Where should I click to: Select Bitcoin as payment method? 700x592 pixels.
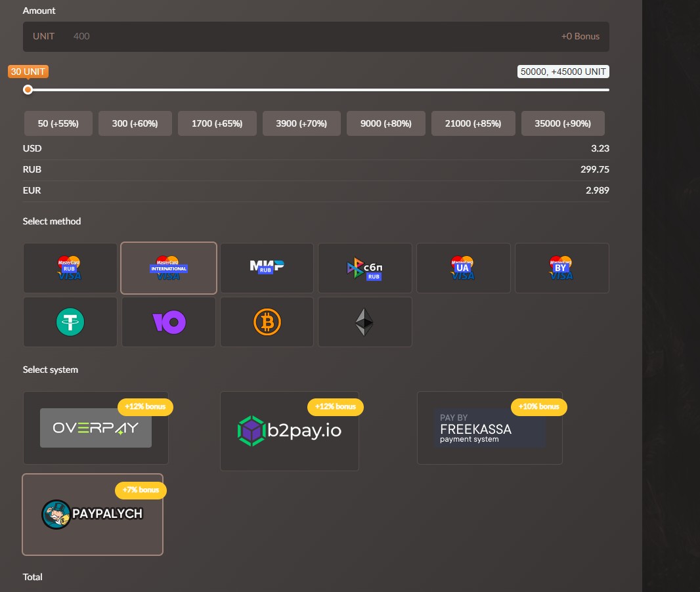coord(267,322)
